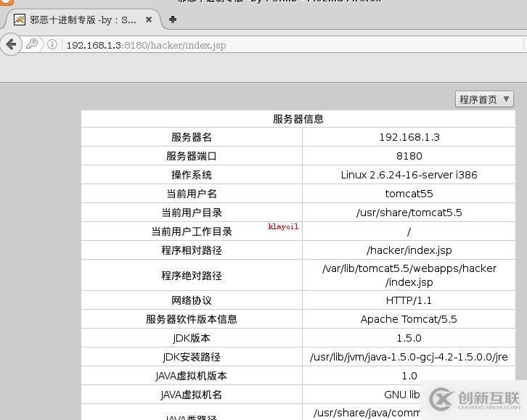Image resolution: width=527 pixels, height=420 pixels.
Task: Select /hacker/index.jsp relative path value
Action: pyautogui.click(x=409, y=250)
